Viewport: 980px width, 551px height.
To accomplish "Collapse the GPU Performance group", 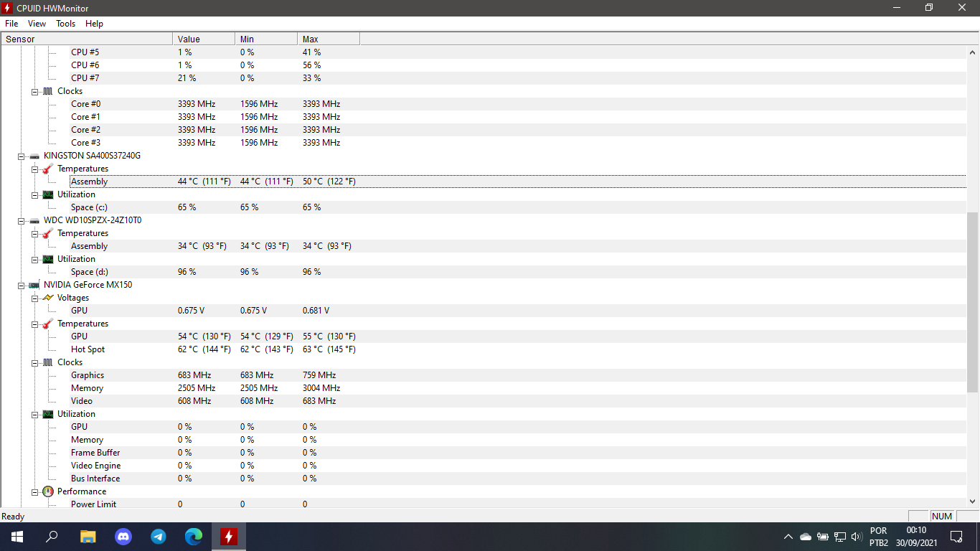I will pyautogui.click(x=34, y=491).
